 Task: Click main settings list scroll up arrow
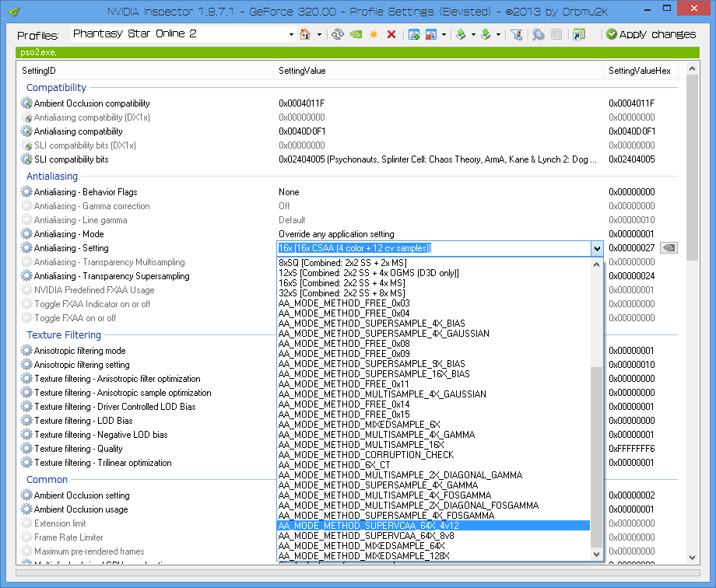(x=692, y=68)
